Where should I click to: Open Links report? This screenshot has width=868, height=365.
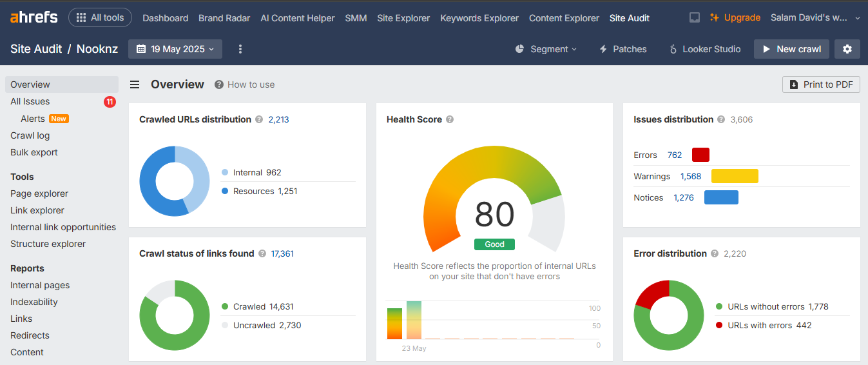click(x=21, y=319)
